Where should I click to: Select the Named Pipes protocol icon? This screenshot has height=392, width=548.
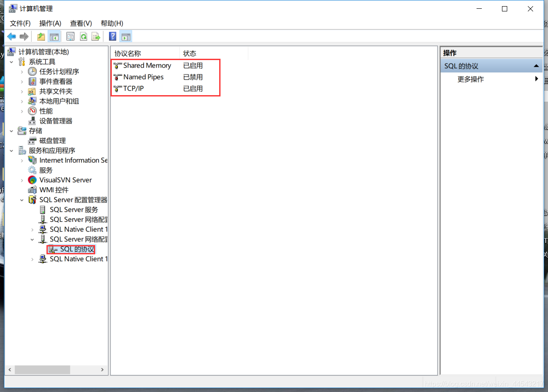coord(117,77)
